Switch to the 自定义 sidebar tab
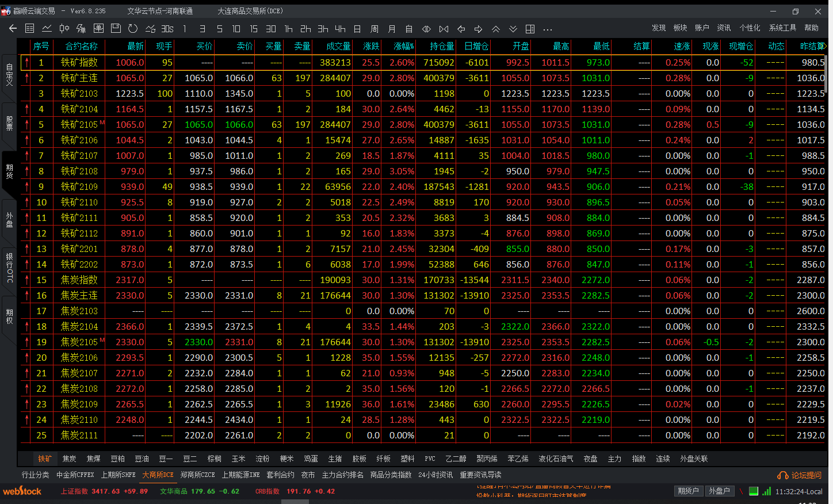This screenshot has height=504, width=833. 9,75
